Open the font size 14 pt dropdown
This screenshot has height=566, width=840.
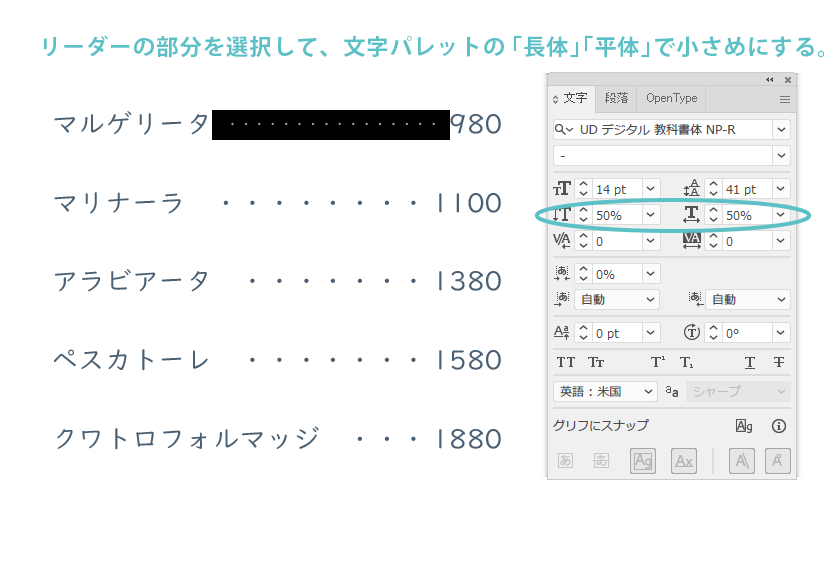point(651,189)
